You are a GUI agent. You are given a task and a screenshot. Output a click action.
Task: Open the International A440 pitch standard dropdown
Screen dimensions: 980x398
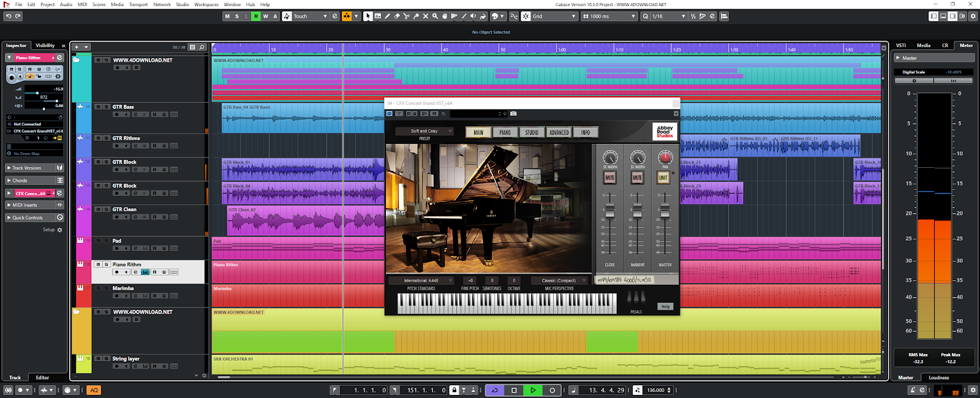(421, 280)
